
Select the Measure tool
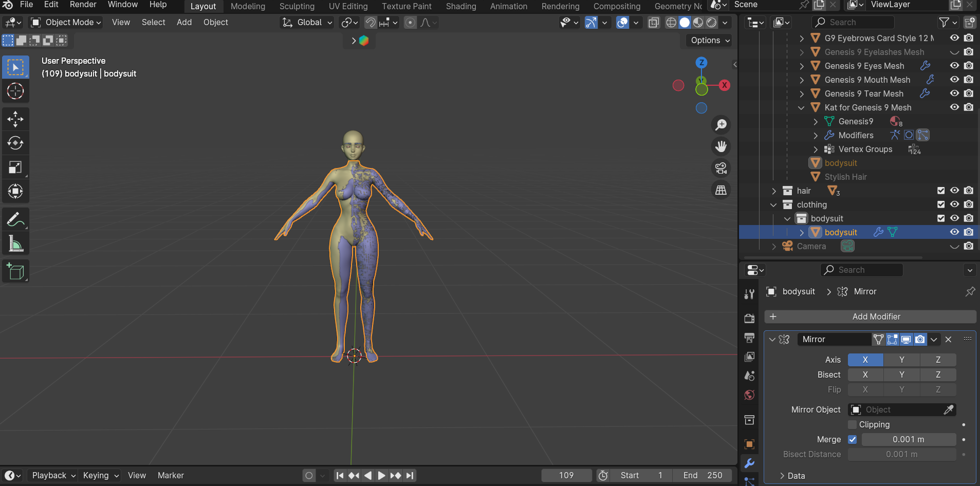point(15,244)
